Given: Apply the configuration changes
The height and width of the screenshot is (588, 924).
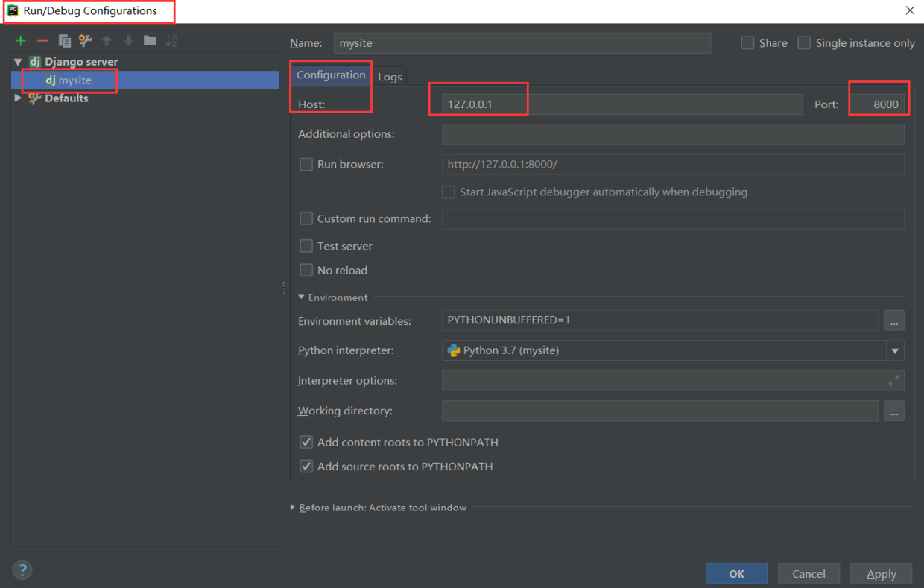Looking at the screenshot, I should pos(881,573).
